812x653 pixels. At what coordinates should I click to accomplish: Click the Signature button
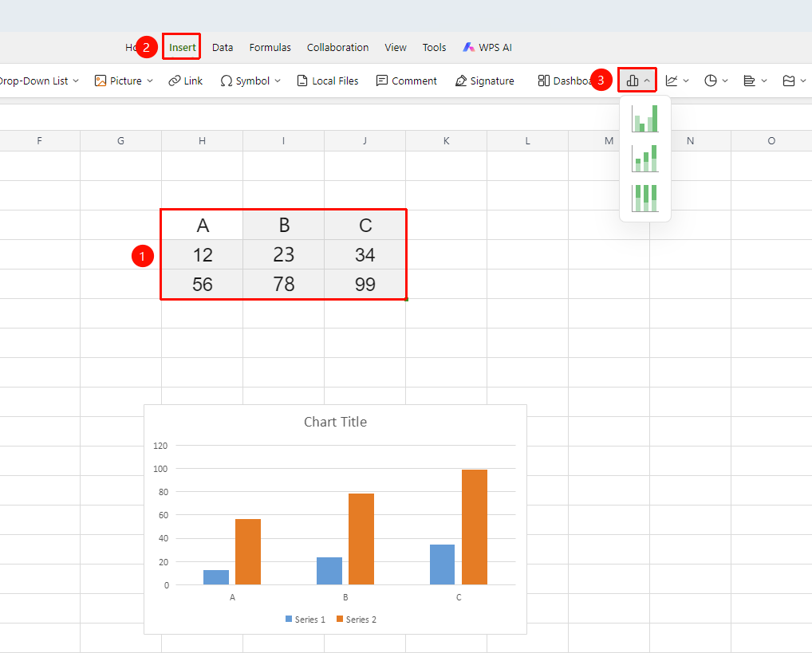[x=485, y=81]
